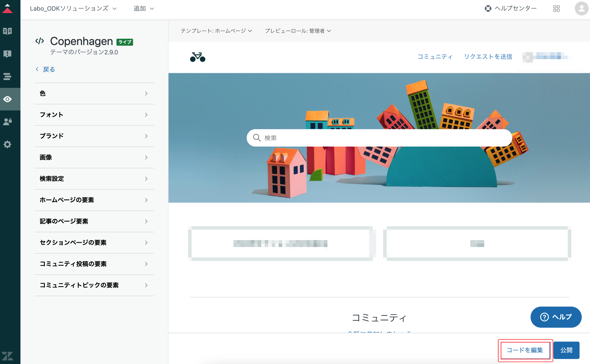Open the Guide settings gear icon

[x=7, y=144]
